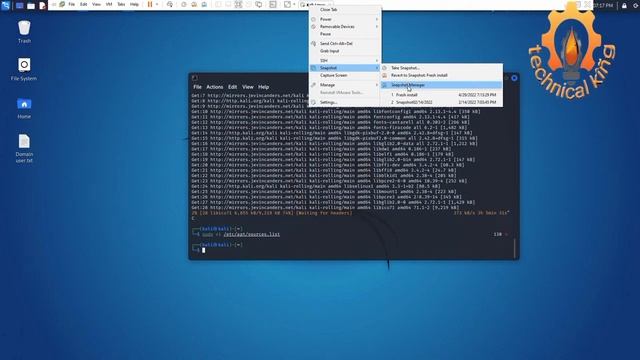
Task: Open VMware Tabs menu
Action: 121,4
